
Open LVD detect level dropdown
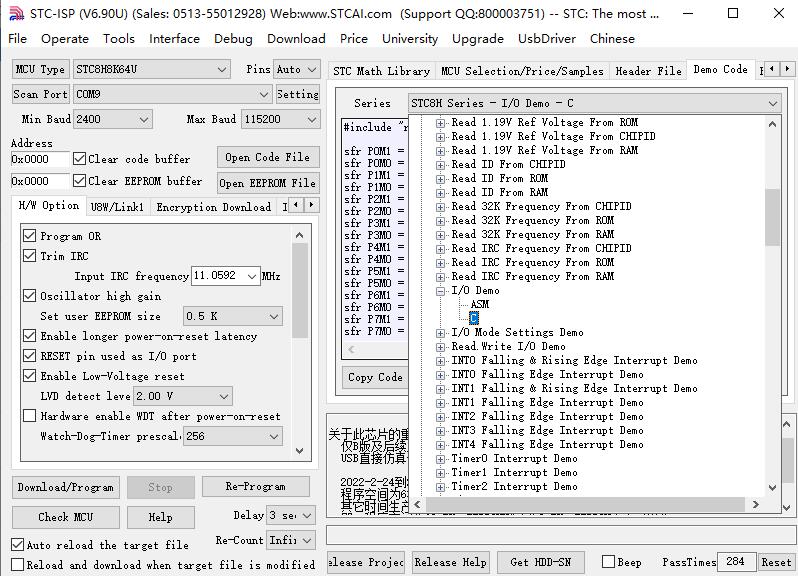(183, 396)
